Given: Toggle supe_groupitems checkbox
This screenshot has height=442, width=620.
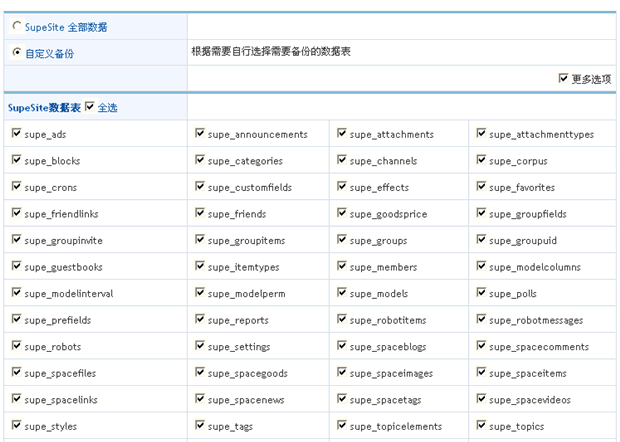Looking at the screenshot, I should click(x=200, y=239).
